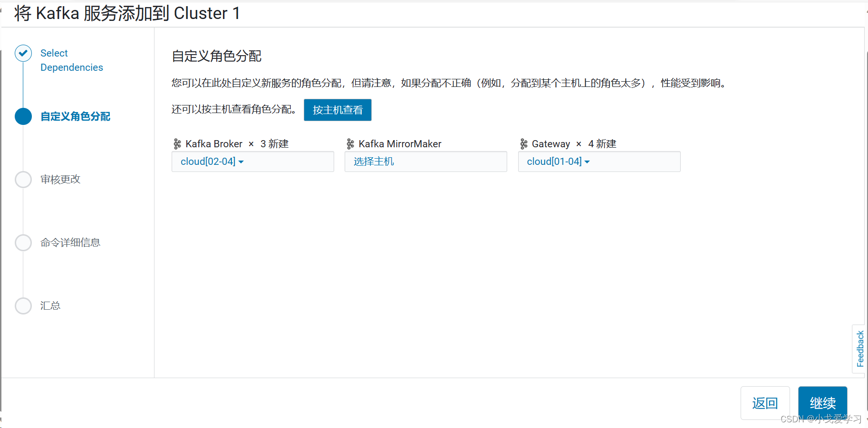Click the Kafka MirrorMaker role icon
This screenshot has width=868, height=428.
(350, 144)
